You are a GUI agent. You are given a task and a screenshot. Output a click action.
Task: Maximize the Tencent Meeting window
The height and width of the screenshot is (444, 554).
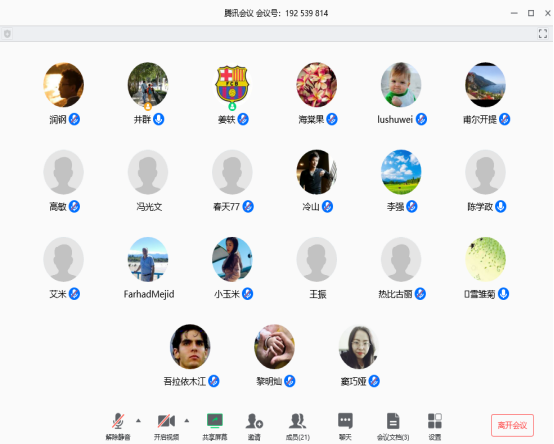point(531,13)
